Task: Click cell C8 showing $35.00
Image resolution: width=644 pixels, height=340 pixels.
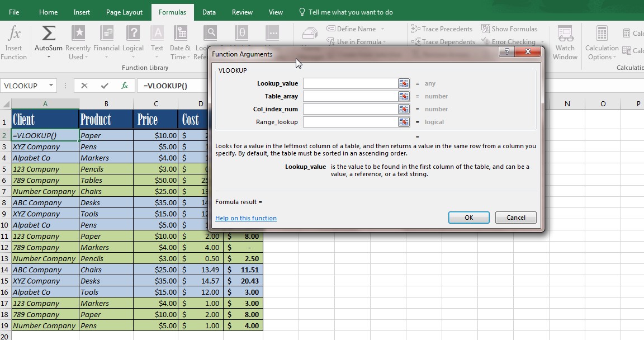Action: point(155,202)
